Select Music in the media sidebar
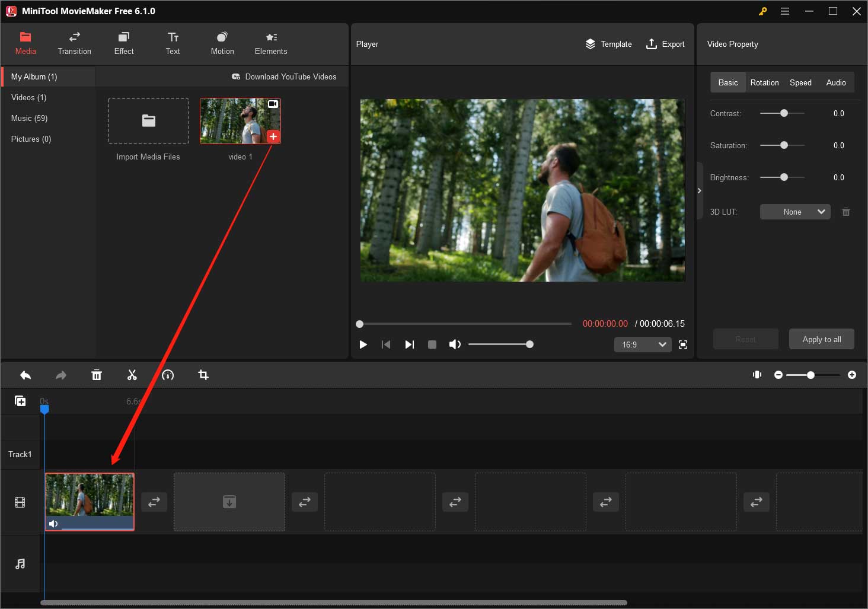This screenshot has width=868, height=609. click(28, 118)
